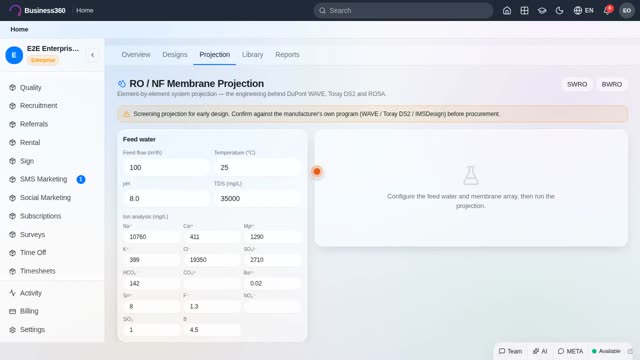Edit the Temperature field
This screenshot has width=640, height=360.
coord(257,167)
